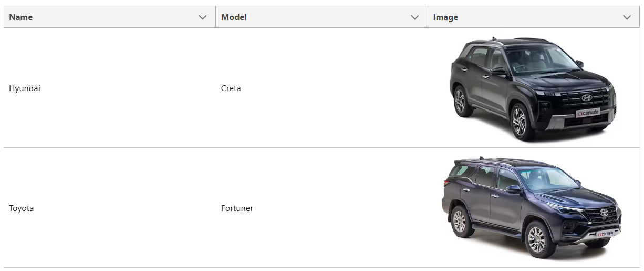Viewport: 644px width, 271px height.
Task: Expand the Model column chevron menu
Action: tap(415, 17)
